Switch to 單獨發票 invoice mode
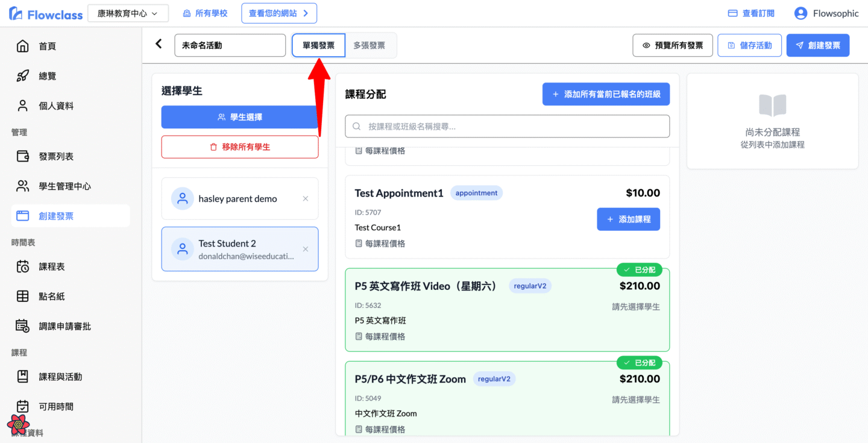This screenshot has width=868, height=443. [x=318, y=45]
